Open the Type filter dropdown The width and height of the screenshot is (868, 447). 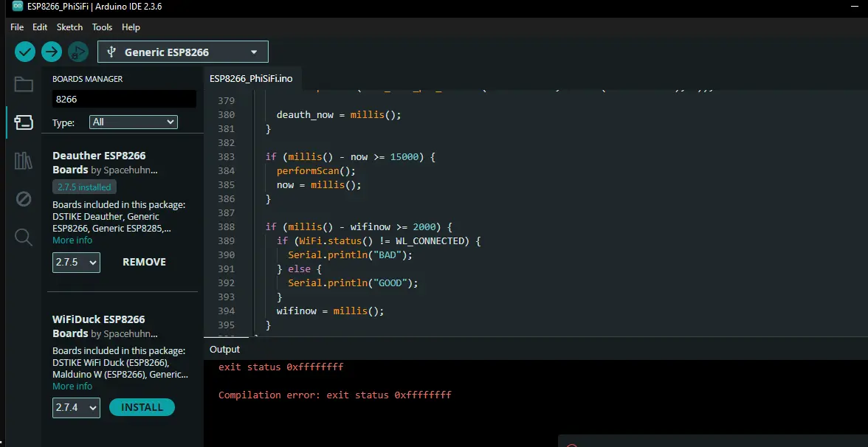click(x=134, y=122)
